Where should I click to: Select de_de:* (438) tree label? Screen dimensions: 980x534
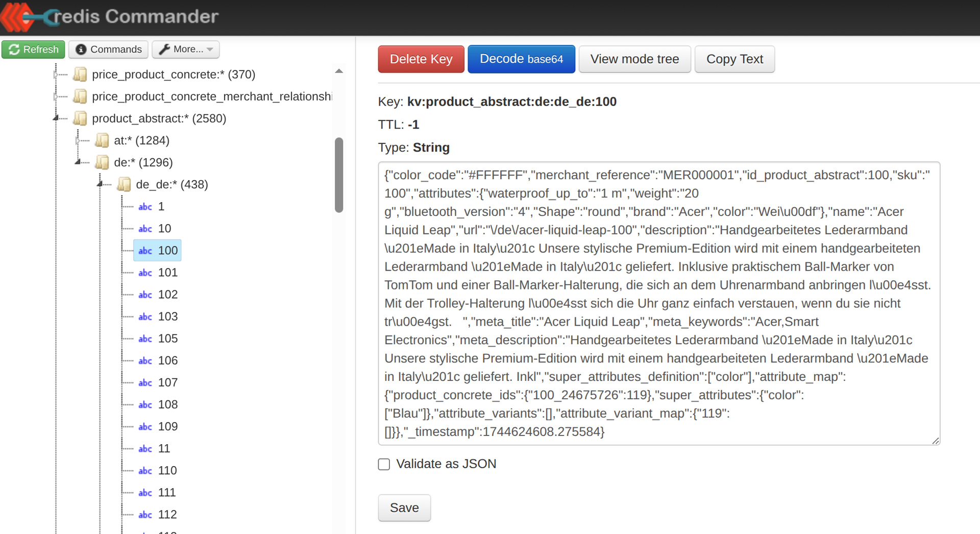pyautogui.click(x=172, y=184)
